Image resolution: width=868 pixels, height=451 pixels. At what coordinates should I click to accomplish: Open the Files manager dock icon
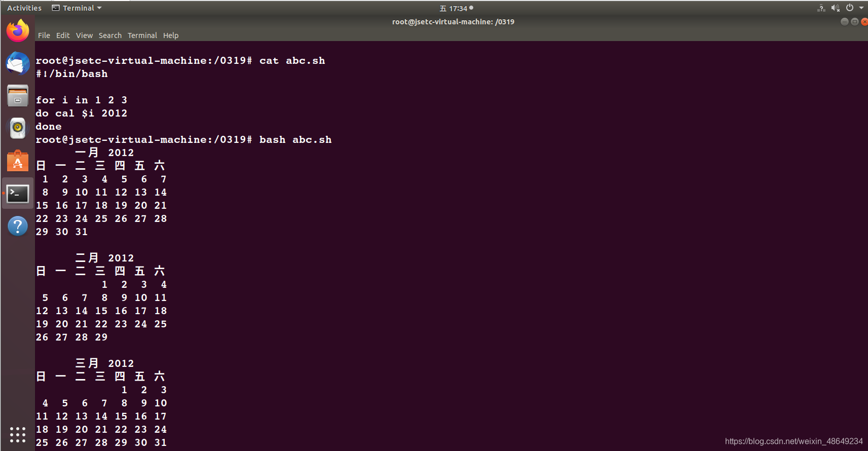tap(18, 96)
